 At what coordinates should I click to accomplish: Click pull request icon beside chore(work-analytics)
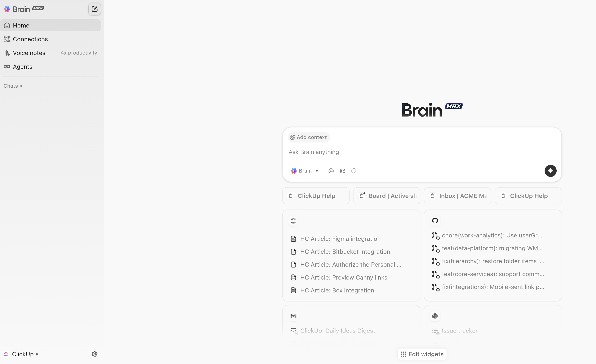tap(435, 236)
